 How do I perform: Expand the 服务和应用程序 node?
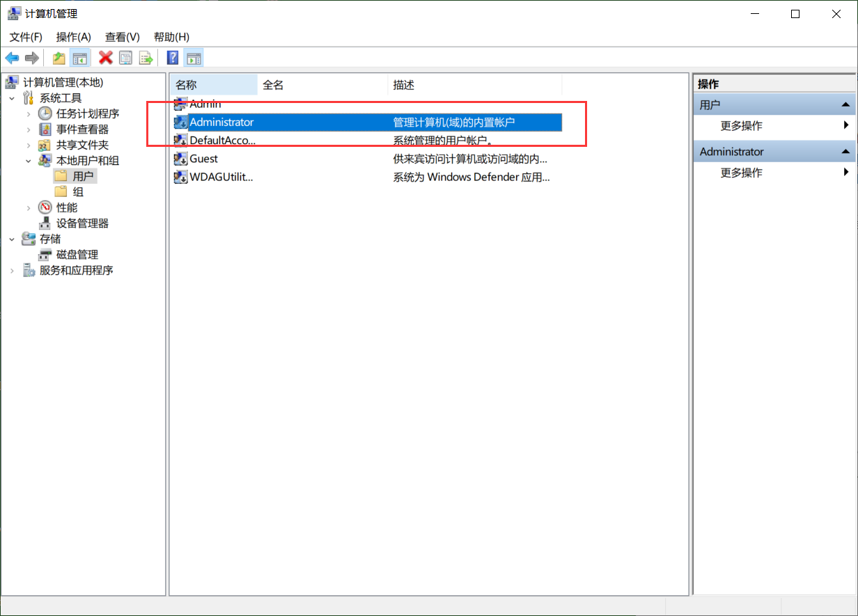coord(12,271)
